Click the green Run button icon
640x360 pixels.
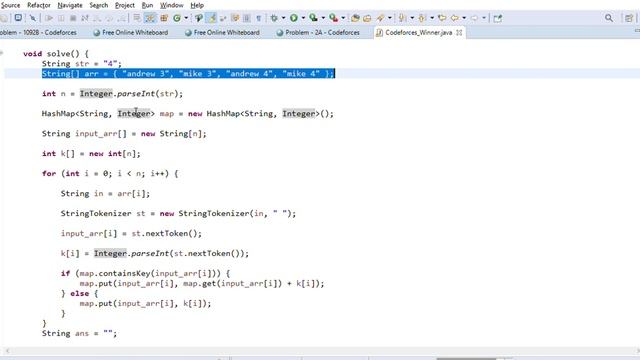293,18
